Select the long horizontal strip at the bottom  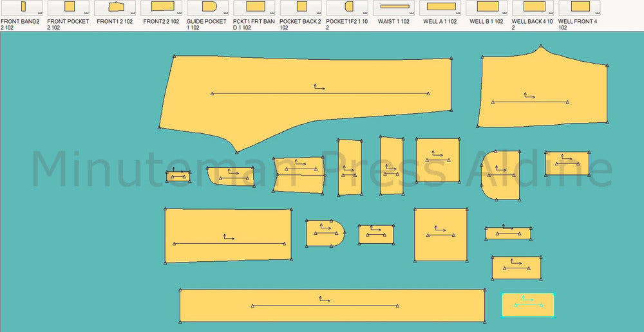pyautogui.click(x=332, y=306)
